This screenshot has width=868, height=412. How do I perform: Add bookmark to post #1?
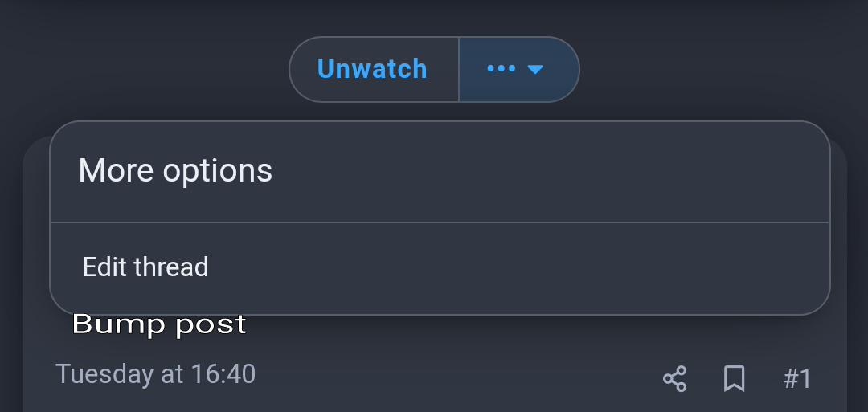pyautogui.click(x=734, y=379)
